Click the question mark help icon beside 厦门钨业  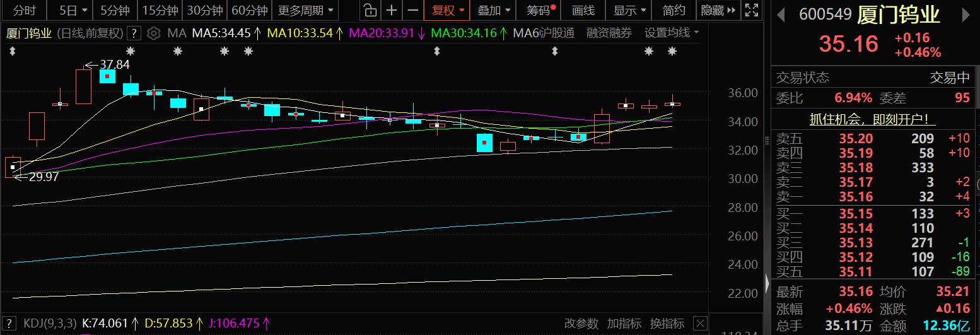(x=134, y=33)
